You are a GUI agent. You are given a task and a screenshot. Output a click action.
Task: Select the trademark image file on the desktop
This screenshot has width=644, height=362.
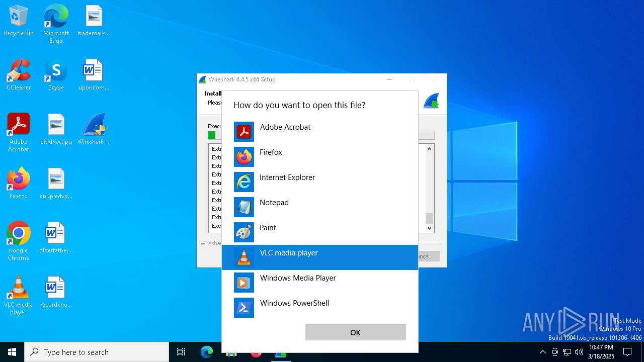[94, 21]
